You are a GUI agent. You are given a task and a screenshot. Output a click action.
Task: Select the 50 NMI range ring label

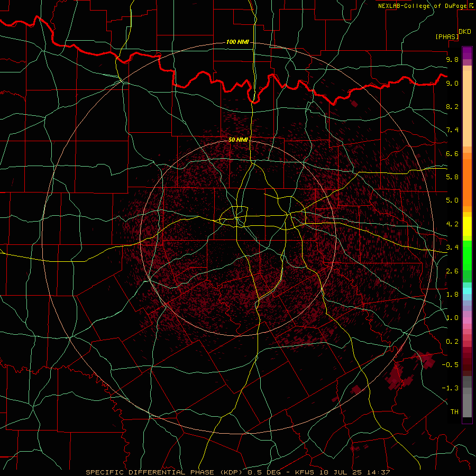(239, 140)
